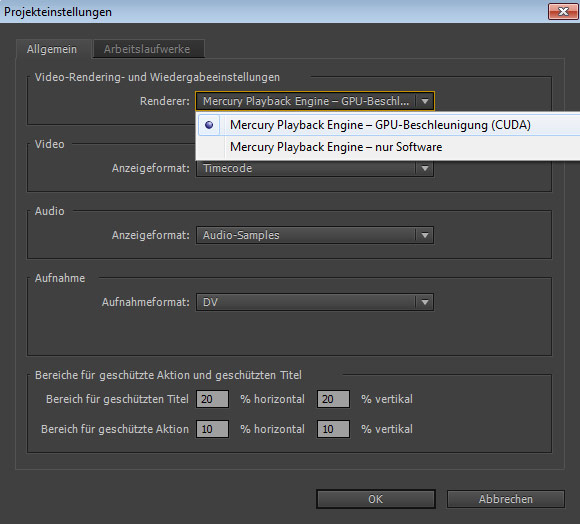Confirm settings with the OK button
This screenshot has width=580, height=524.
click(x=376, y=499)
